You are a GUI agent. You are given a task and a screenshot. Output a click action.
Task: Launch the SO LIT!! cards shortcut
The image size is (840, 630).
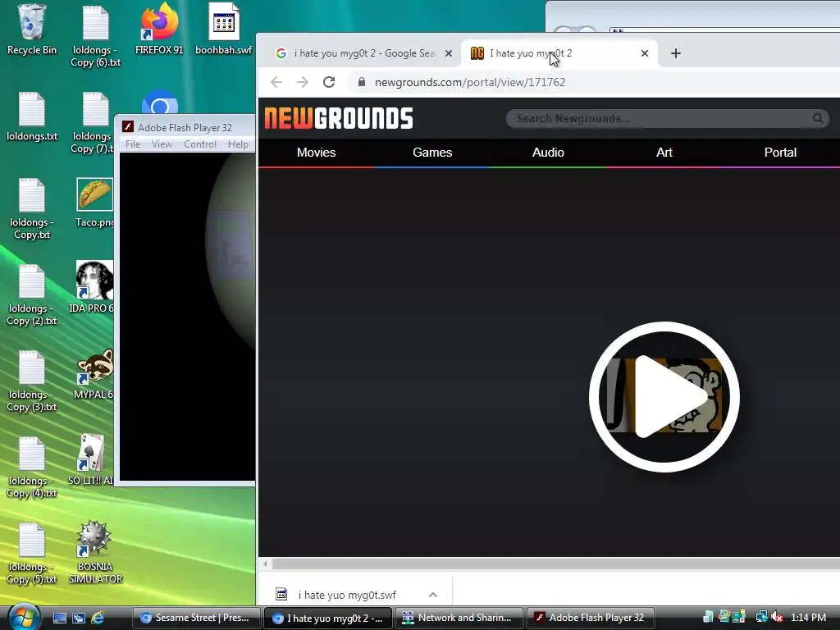(91, 459)
